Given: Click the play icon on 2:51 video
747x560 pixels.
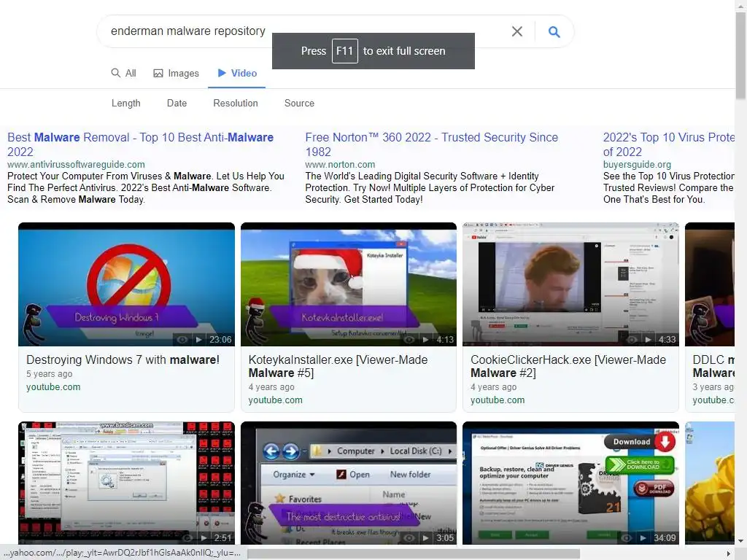Looking at the screenshot, I should pos(204,538).
